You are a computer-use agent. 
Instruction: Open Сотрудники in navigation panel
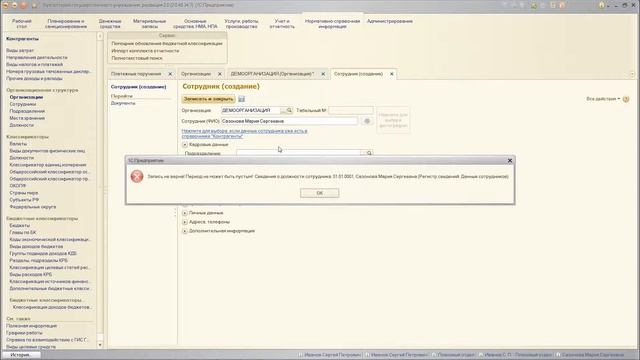(x=23, y=104)
